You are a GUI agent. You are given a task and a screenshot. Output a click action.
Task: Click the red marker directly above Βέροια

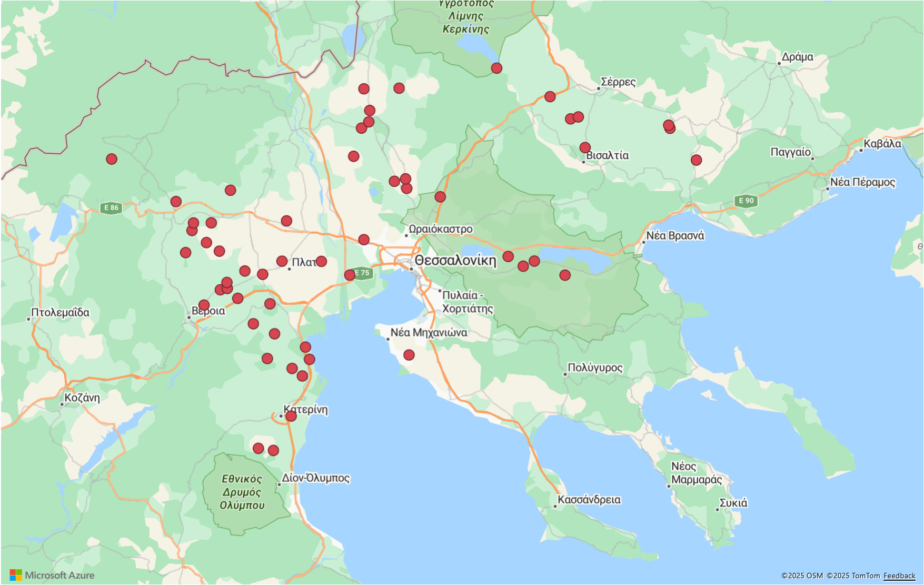pos(204,305)
